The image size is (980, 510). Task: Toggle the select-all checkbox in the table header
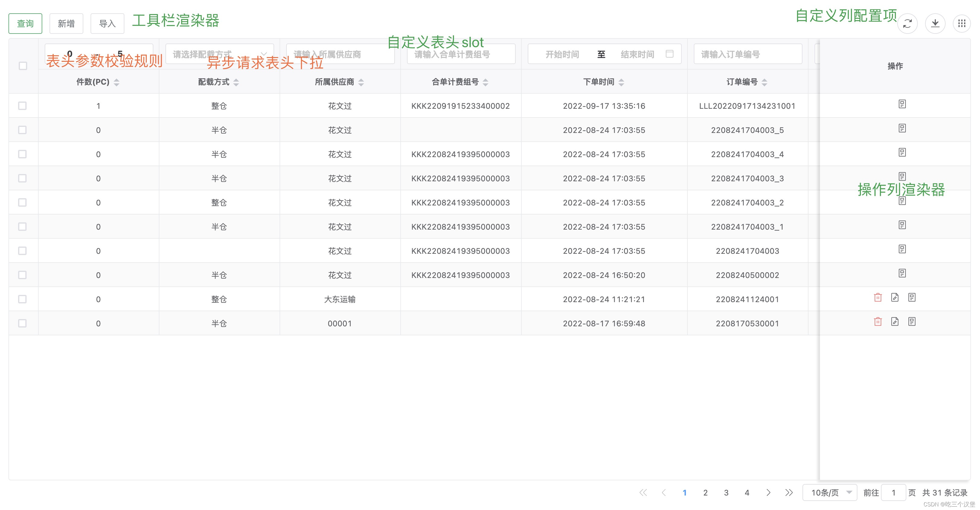pos(23,66)
